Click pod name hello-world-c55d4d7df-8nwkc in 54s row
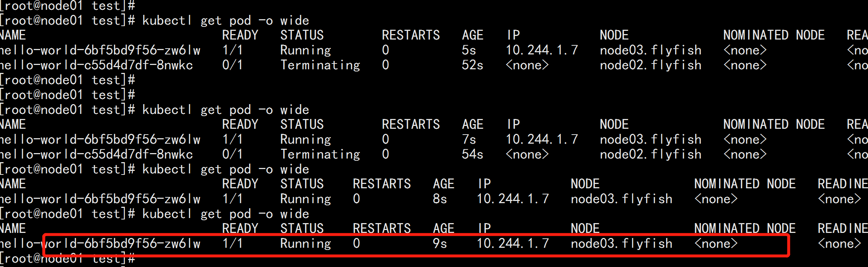The height and width of the screenshot is (267, 868). pos(96,154)
